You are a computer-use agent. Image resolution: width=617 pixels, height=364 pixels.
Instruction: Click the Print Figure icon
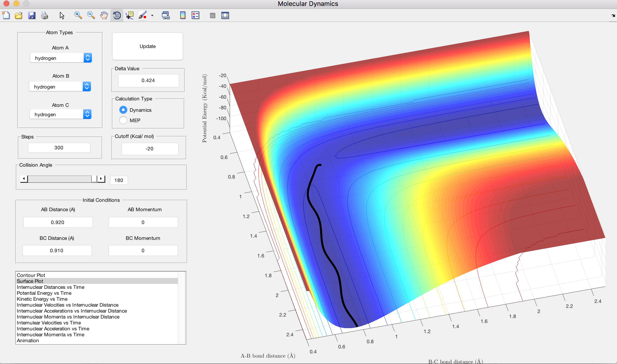(x=45, y=16)
